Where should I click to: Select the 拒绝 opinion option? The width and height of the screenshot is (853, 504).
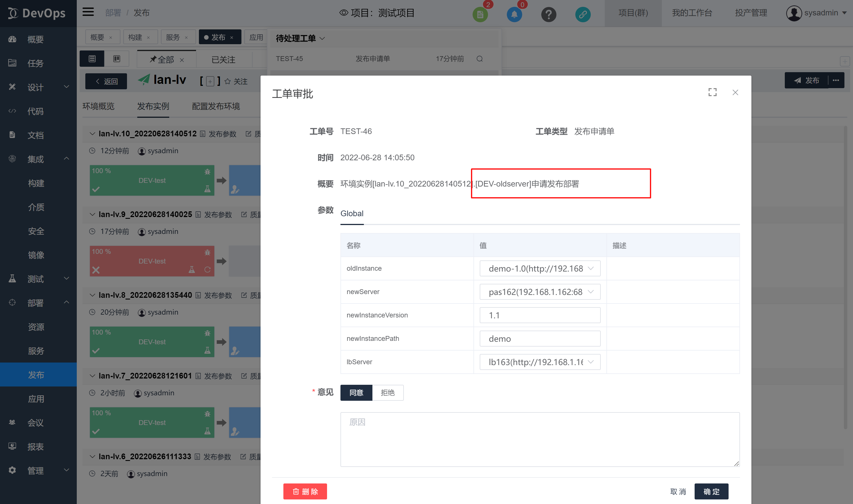point(388,392)
